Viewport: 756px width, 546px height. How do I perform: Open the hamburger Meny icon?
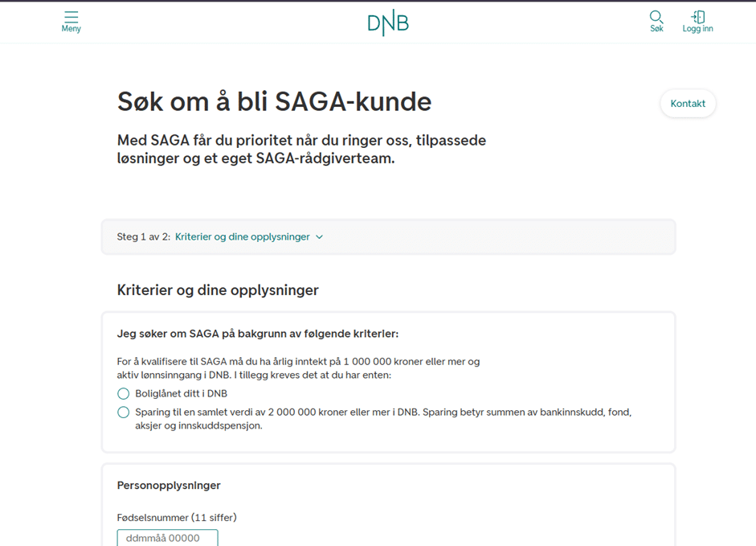tap(71, 17)
